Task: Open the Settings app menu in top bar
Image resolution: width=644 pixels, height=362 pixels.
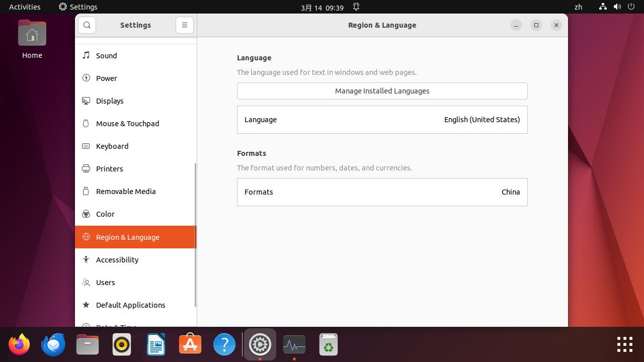Action: [x=78, y=7]
